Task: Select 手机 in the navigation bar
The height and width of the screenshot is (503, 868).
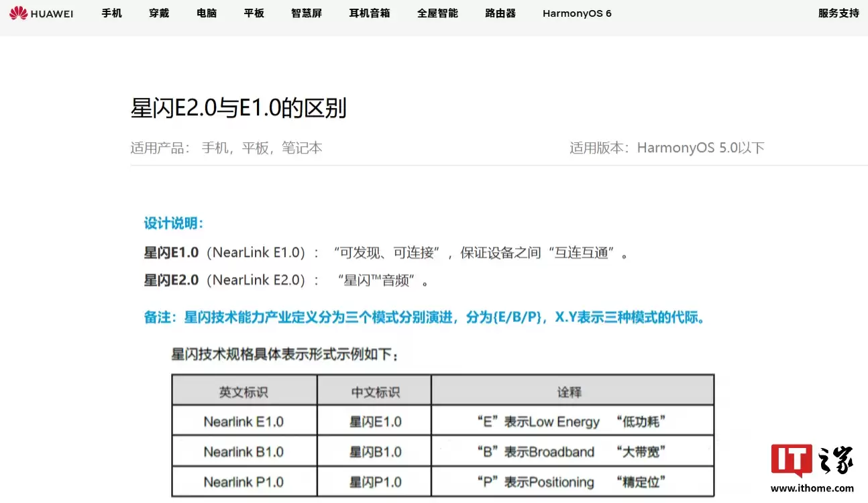Action: coord(111,13)
